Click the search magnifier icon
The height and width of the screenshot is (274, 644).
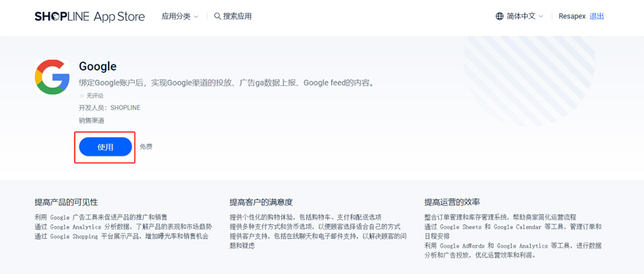(218, 16)
